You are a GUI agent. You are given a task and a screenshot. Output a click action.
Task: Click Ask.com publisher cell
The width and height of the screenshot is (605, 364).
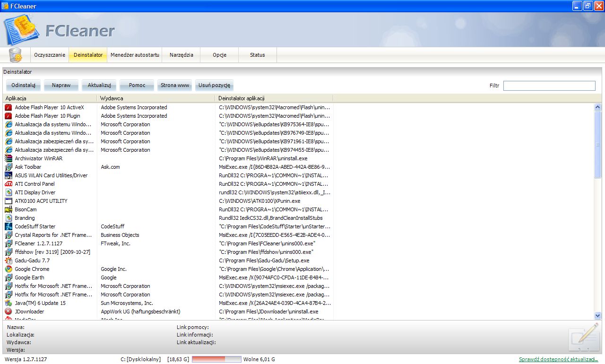(x=110, y=167)
